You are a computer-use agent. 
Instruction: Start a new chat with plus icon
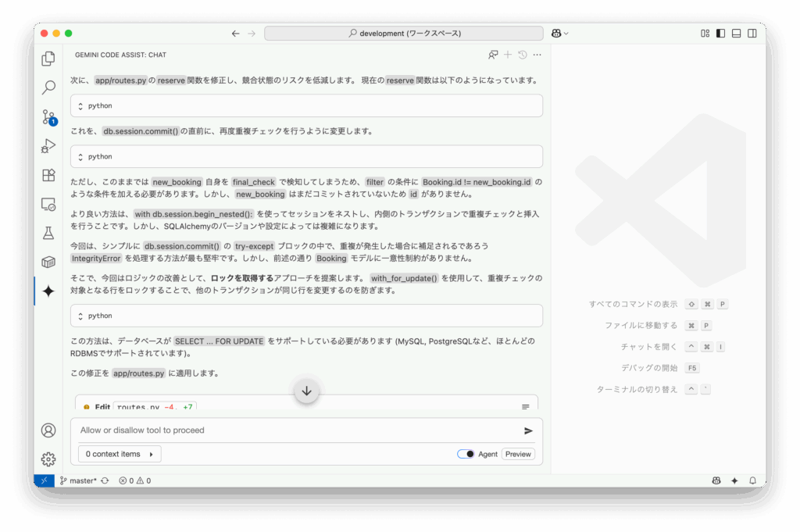tap(508, 55)
